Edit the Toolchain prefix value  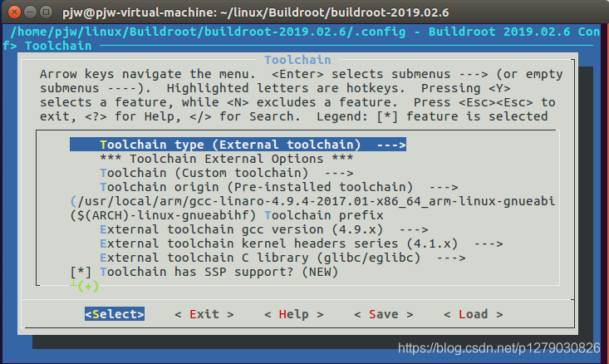point(227,215)
